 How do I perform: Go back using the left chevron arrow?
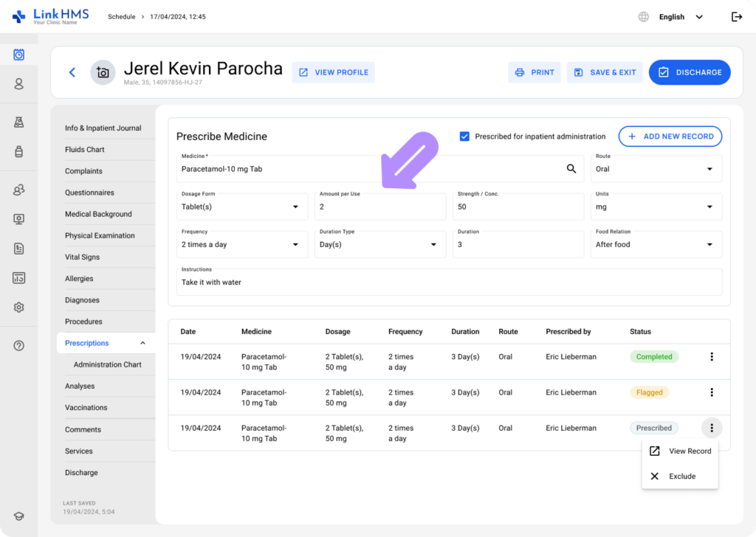tap(72, 72)
